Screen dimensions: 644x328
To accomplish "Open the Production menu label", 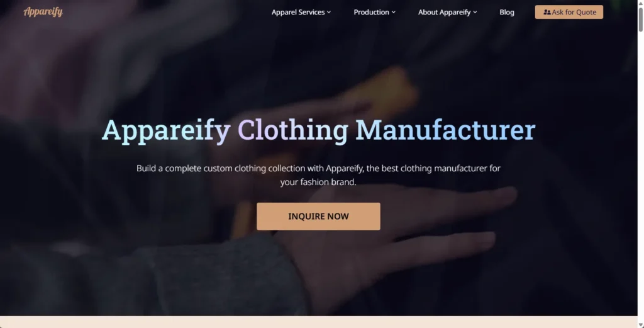I will coord(371,13).
